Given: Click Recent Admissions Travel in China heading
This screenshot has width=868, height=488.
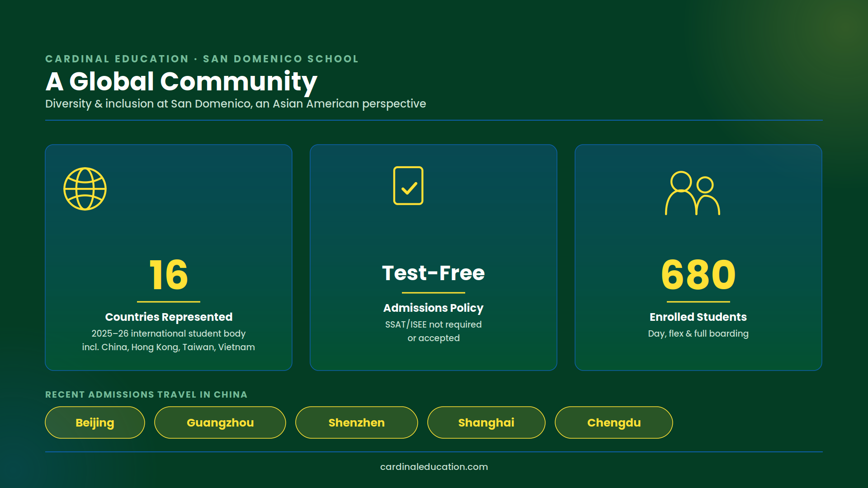Looking at the screenshot, I should coord(146,394).
